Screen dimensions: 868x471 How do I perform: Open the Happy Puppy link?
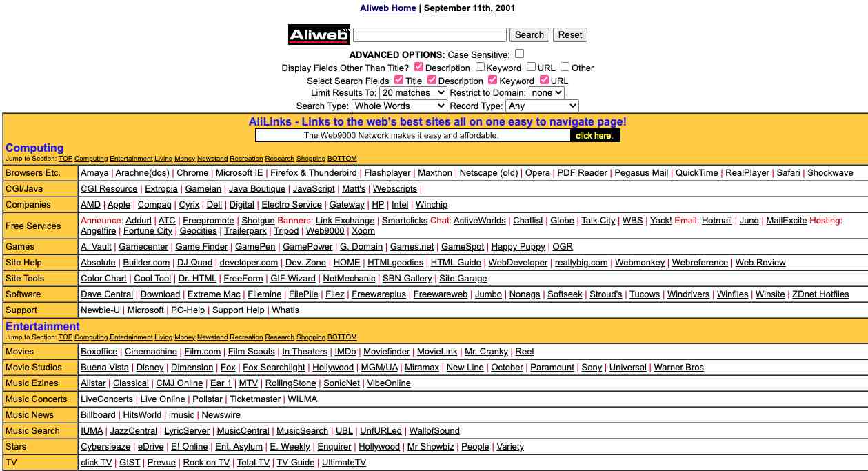pos(518,247)
